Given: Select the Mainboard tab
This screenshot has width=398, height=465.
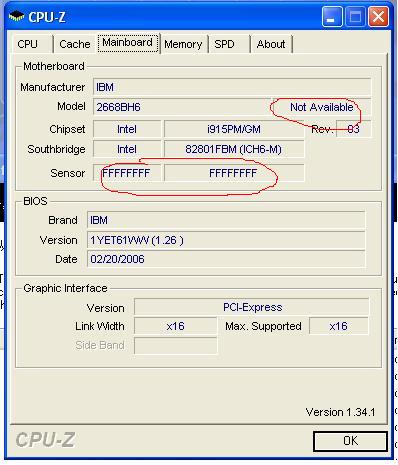Looking at the screenshot, I should [128, 43].
